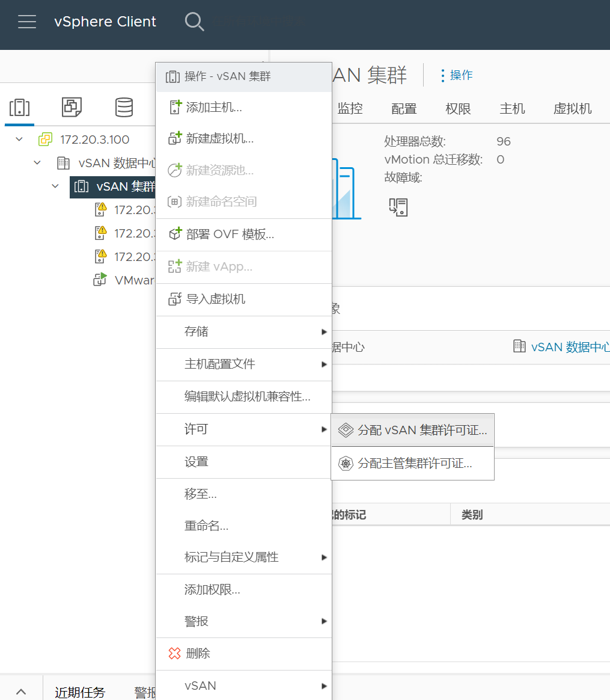Click the 处理器总数 value 96

click(504, 141)
